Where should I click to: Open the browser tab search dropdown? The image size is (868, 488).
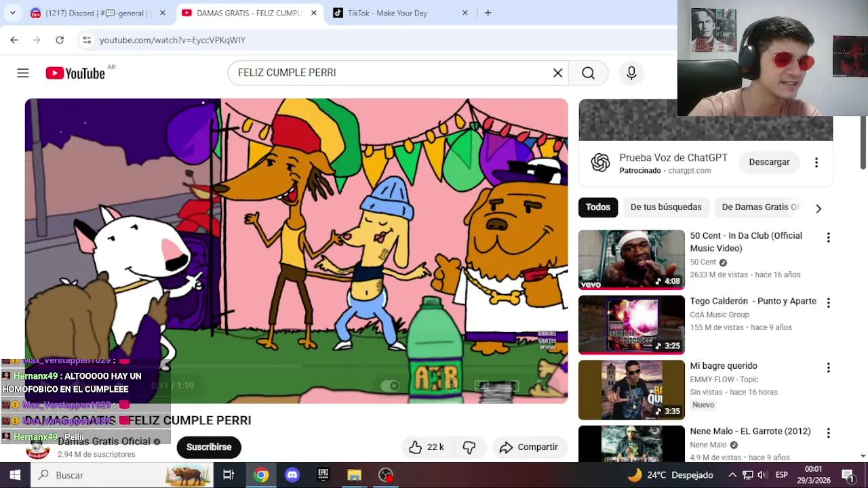point(12,13)
